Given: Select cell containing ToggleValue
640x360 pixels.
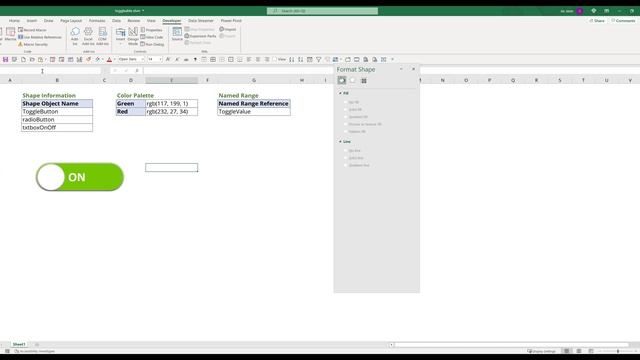Looking at the screenshot, I should pos(254,111).
